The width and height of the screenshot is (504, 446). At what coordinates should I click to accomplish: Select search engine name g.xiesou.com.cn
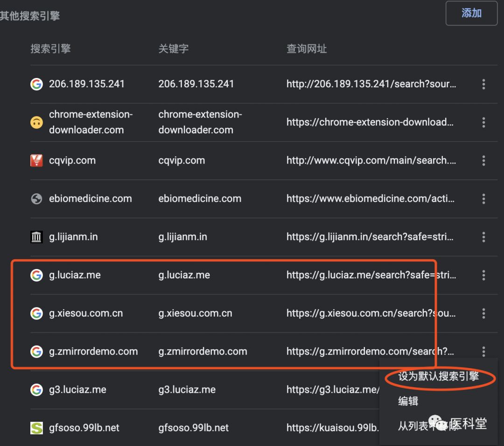coord(86,313)
